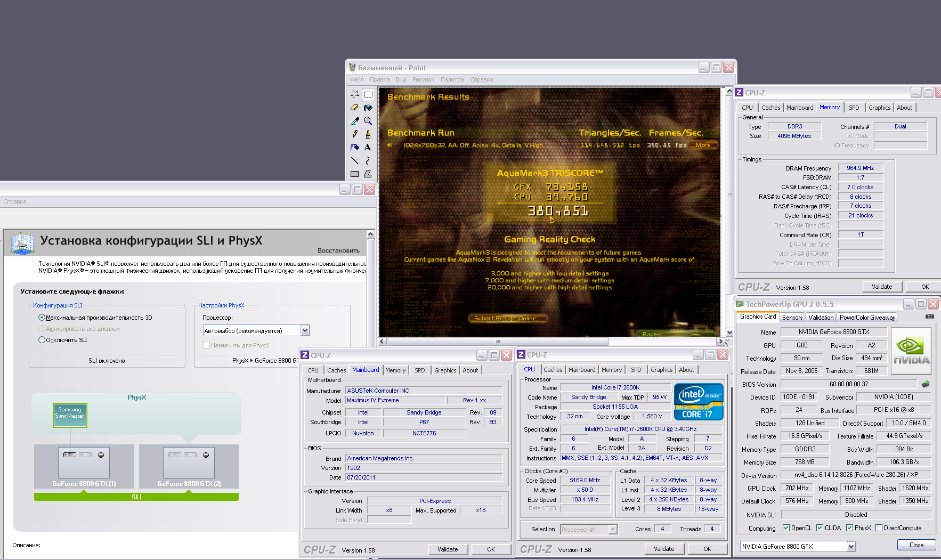Click the Intel Core i7 logo in CPU-Z
941x560 pixels.
tap(699, 402)
